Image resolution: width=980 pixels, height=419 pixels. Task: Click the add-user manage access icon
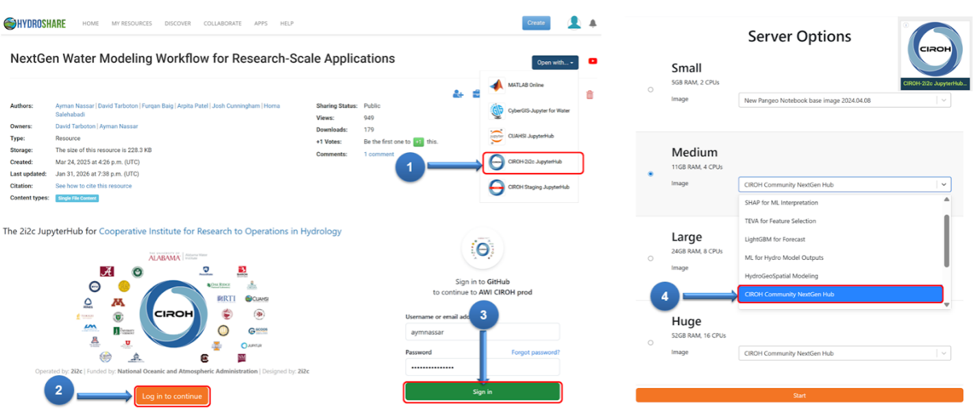pyautogui.click(x=458, y=95)
